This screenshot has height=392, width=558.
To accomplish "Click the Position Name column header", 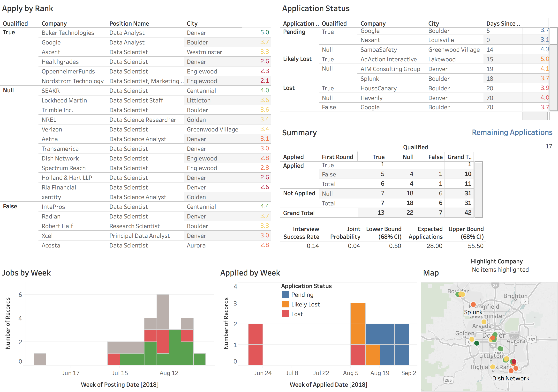I will tap(129, 23).
